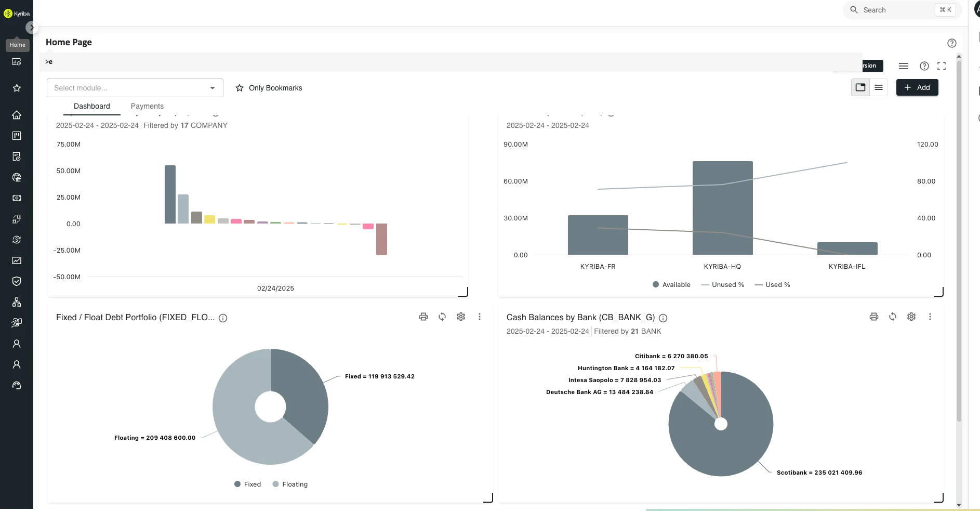Screen dimensions: 980x511
Task: Select the Dashboard tab
Action: point(91,106)
